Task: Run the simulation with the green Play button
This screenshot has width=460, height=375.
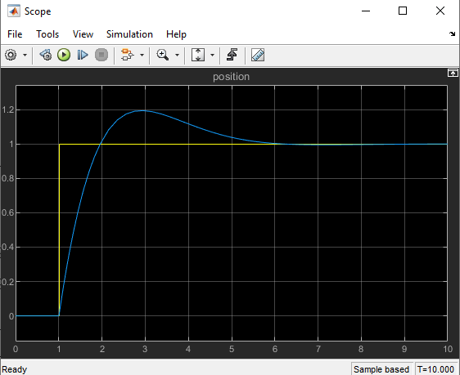Action: click(x=64, y=55)
